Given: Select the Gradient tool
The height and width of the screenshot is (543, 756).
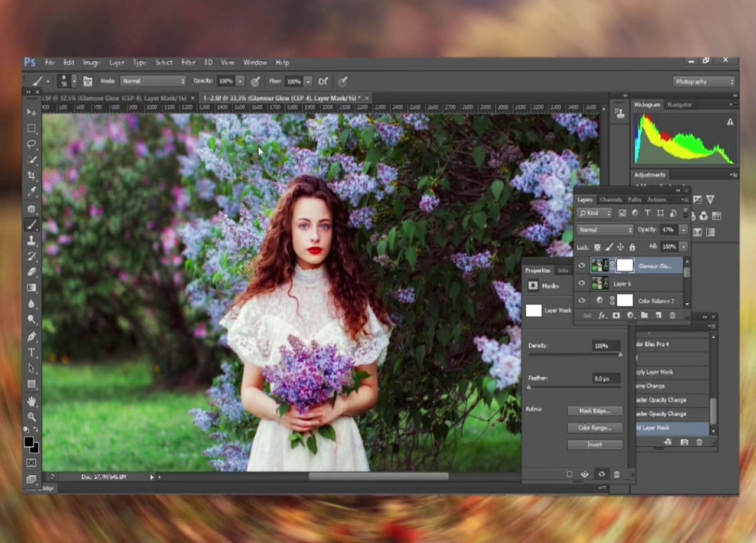Looking at the screenshot, I should point(31,288).
